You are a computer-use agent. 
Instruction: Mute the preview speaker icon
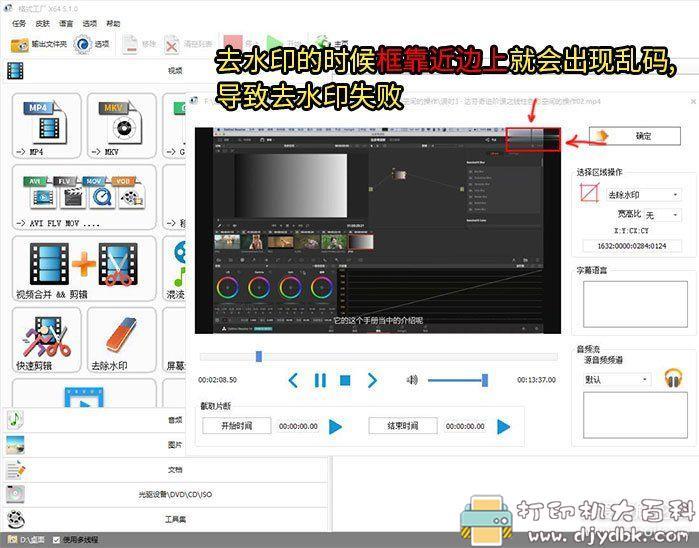point(412,380)
